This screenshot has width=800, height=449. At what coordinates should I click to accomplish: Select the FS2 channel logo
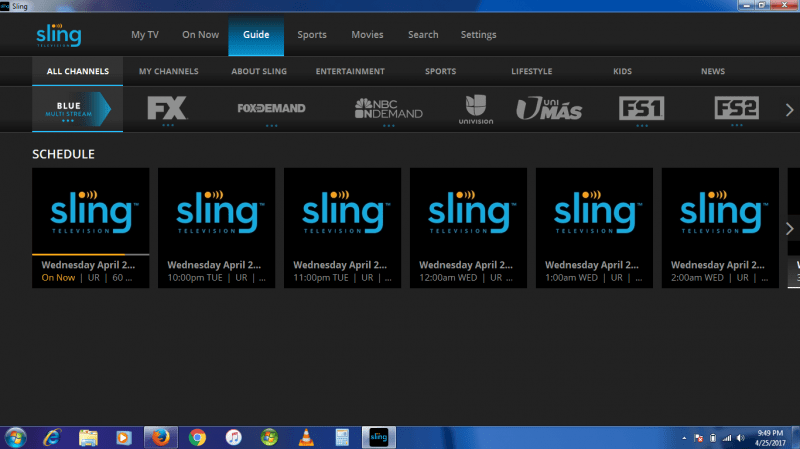click(x=737, y=108)
